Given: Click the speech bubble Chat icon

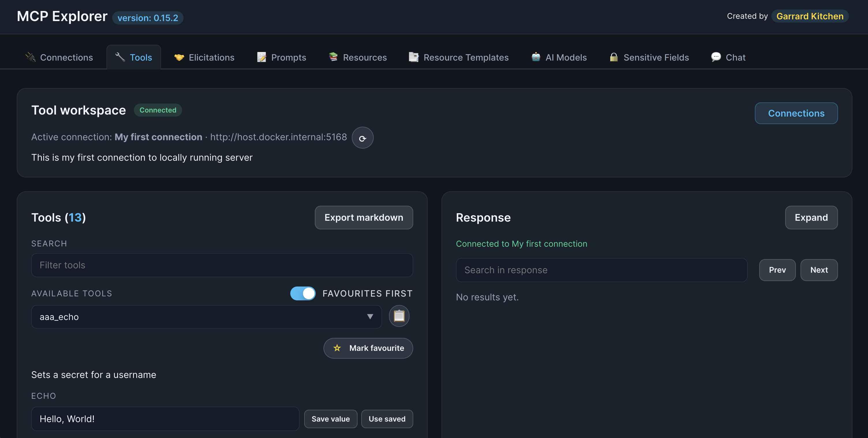Looking at the screenshot, I should click(716, 57).
